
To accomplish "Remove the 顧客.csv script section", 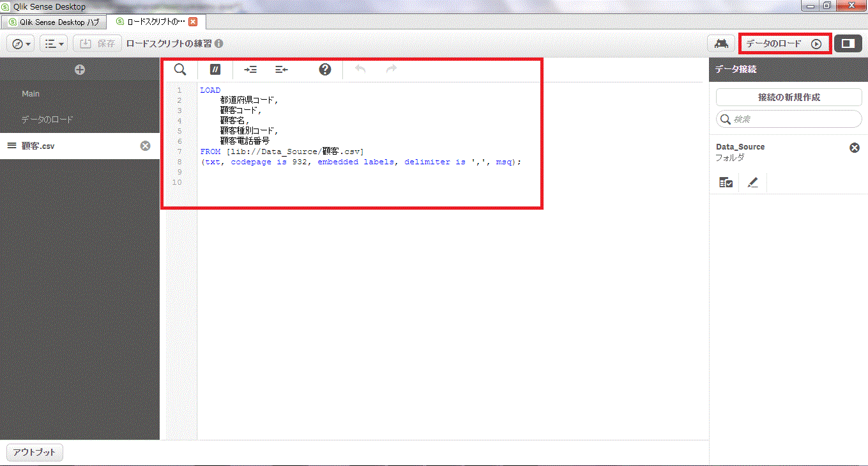I will (x=145, y=146).
